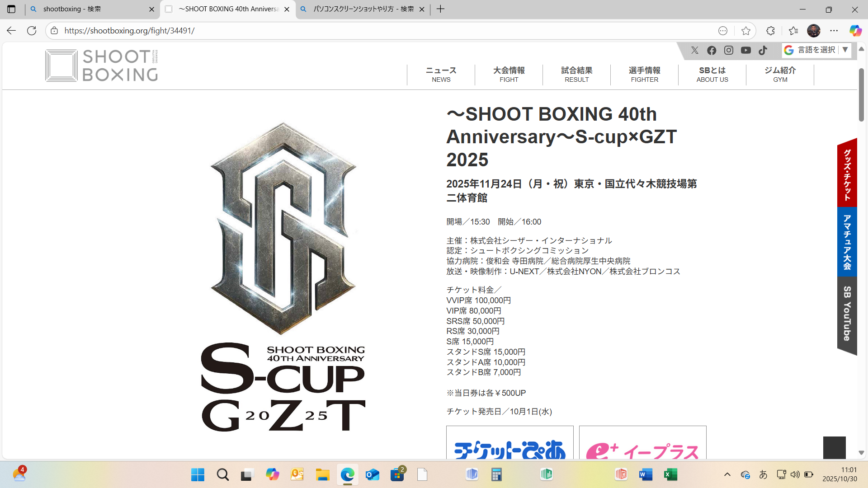Open the Instagram social icon
The image size is (868, 488).
point(729,50)
